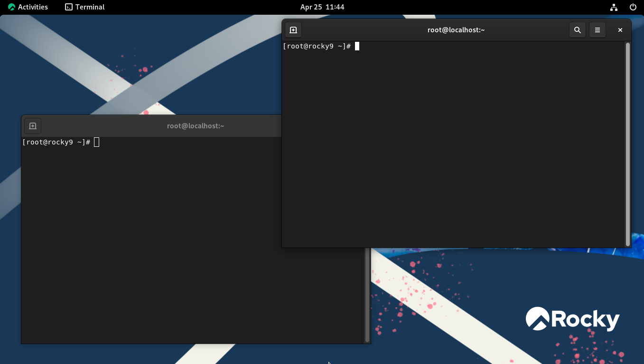Click the power icon in top bar

pos(633,7)
